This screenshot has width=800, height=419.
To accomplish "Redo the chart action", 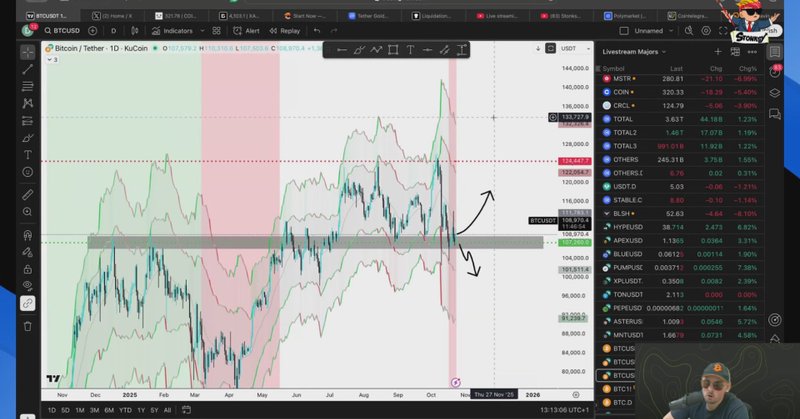I will 334,31.
